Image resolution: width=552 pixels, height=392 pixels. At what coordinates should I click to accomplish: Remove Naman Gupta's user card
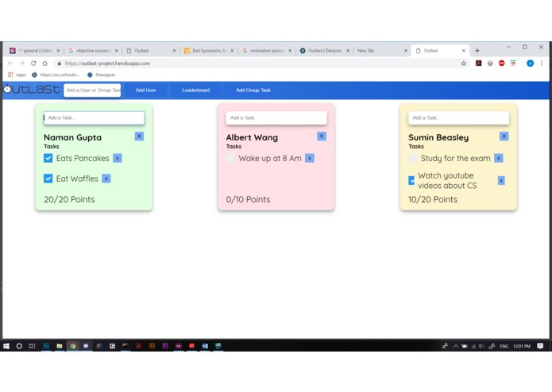[139, 136]
